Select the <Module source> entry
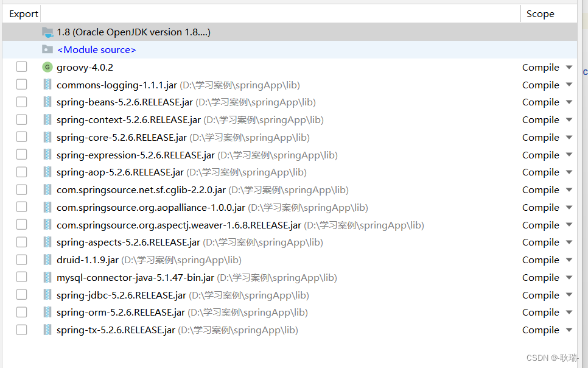The width and height of the screenshot is (588, 368). 96,49
